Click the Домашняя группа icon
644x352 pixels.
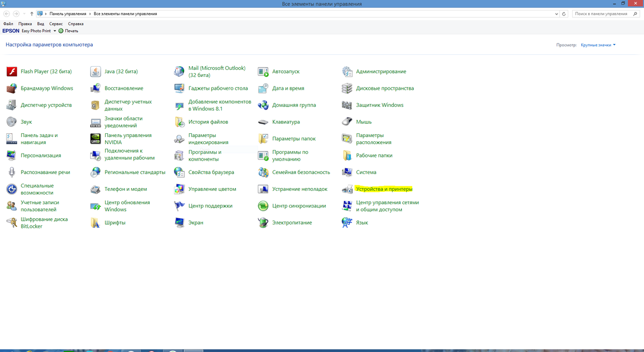[x=263, y=105]
